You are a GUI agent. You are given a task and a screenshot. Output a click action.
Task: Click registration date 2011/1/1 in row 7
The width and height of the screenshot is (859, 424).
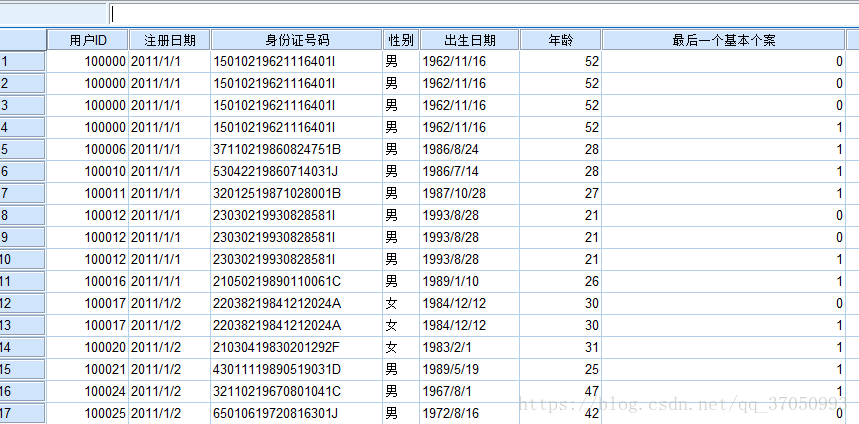170,193
